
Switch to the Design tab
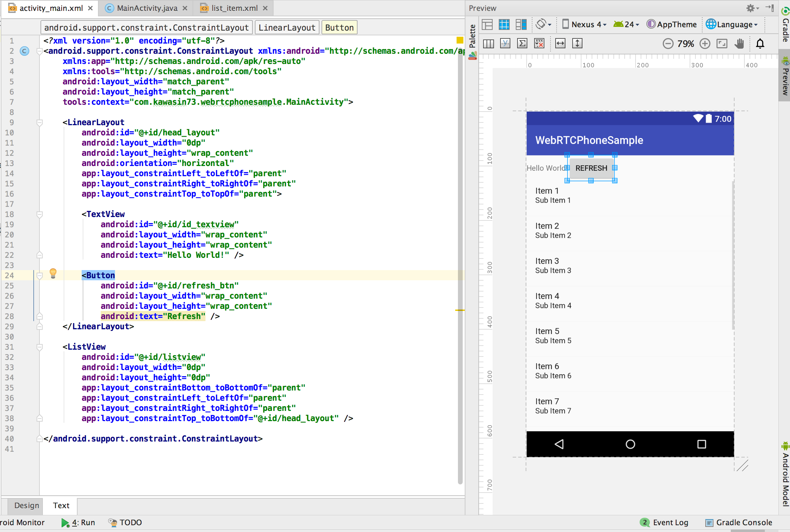tap(26, 505)
